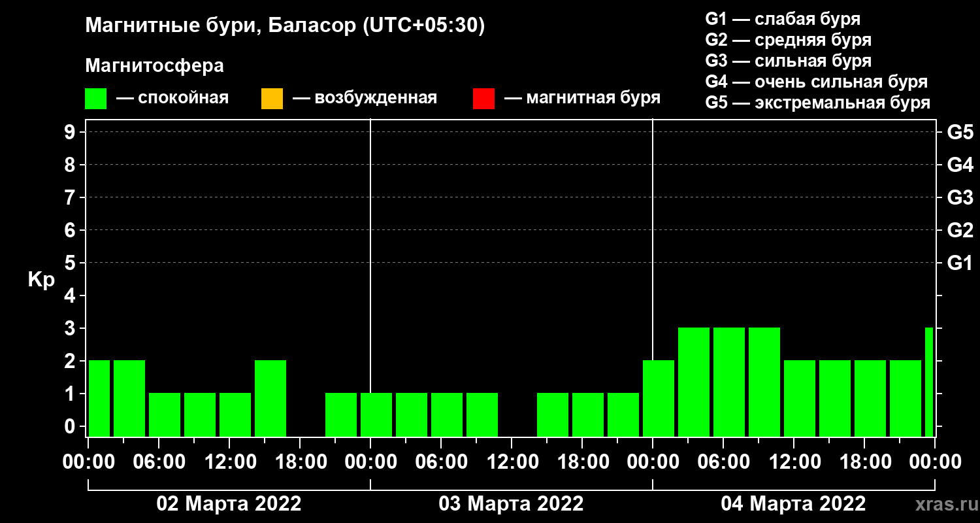The image size is (980, 523).
Task: Select the 'G1 — слабая буря' legend line
Action: pos(783,18)
